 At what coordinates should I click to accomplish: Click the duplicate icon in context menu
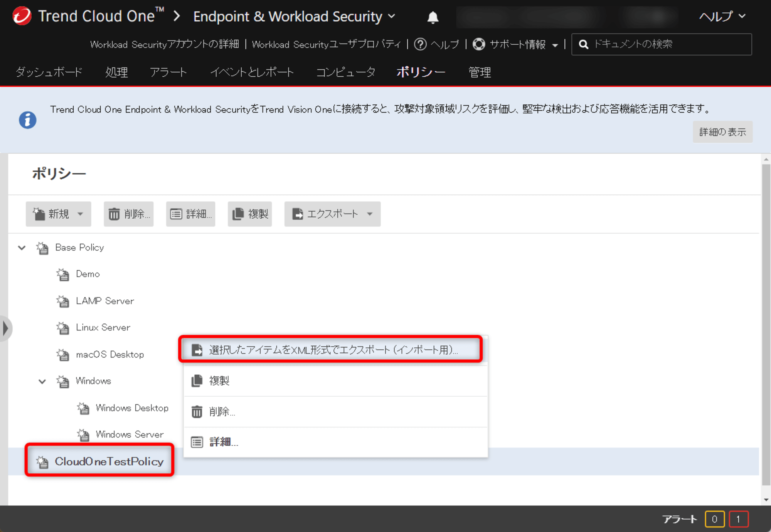(197, 380)
